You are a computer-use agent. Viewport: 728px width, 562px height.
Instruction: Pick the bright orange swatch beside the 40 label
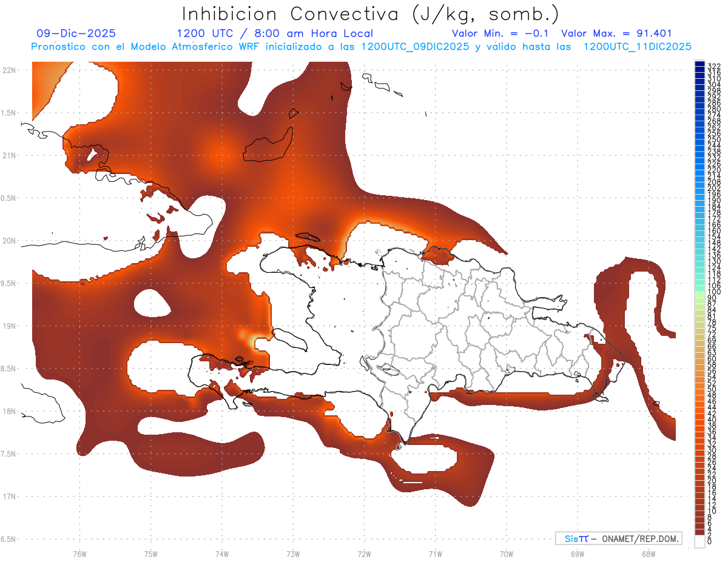699,421
